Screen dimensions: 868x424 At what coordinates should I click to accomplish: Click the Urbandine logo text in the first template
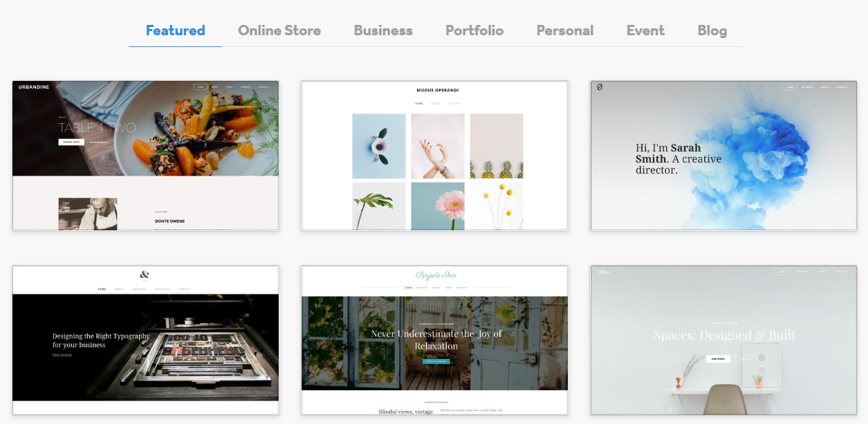coord(34,87)
